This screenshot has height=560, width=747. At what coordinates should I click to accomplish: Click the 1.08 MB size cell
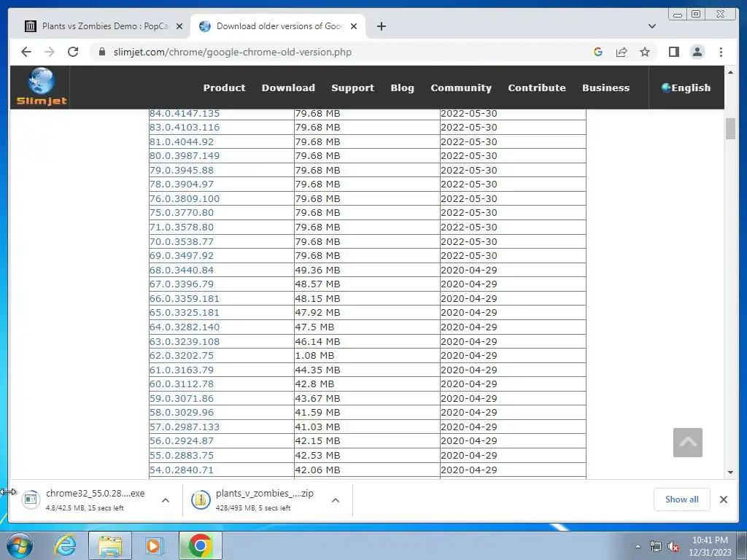367,355
